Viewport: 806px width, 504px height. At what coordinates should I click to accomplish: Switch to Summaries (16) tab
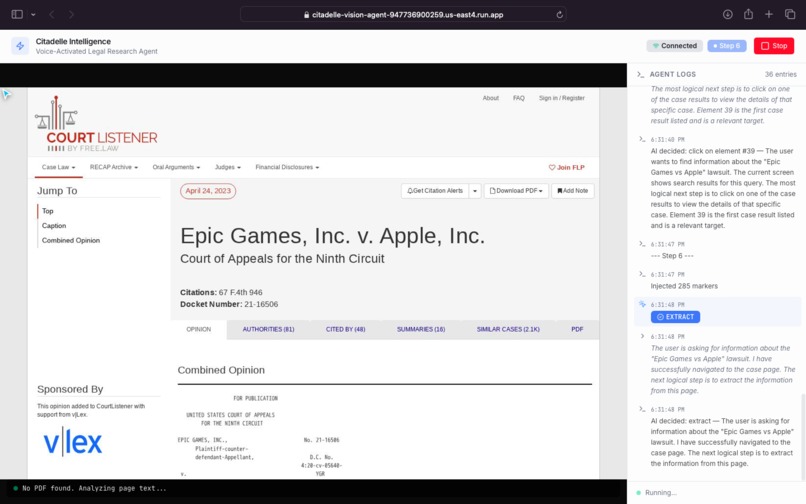click(421, 329)
